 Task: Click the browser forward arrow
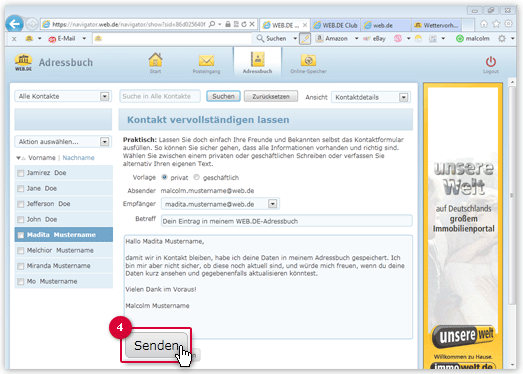coord(32,24)
